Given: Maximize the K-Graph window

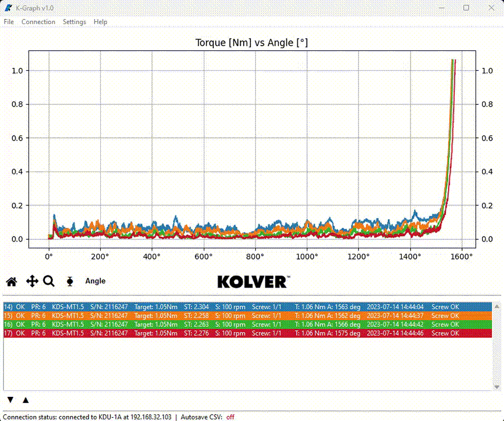Looking at the screenshot, I should pyautogui.click(x=466, y=8).
